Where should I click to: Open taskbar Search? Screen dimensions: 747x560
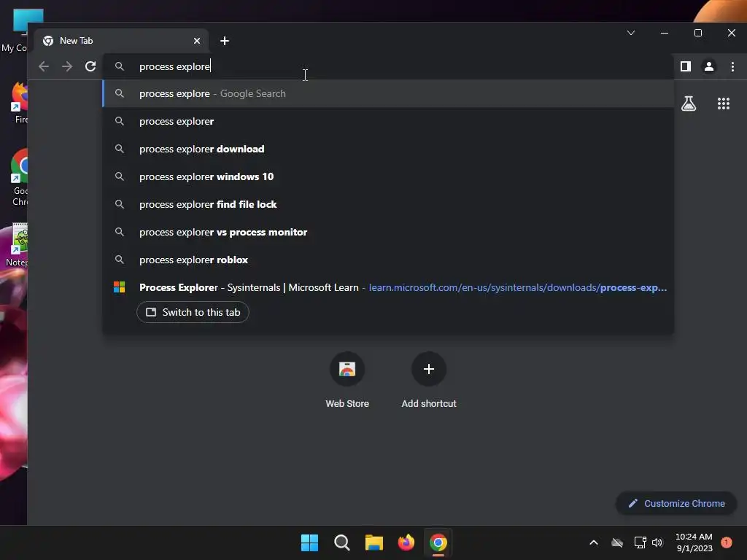[x=342, y=542]
